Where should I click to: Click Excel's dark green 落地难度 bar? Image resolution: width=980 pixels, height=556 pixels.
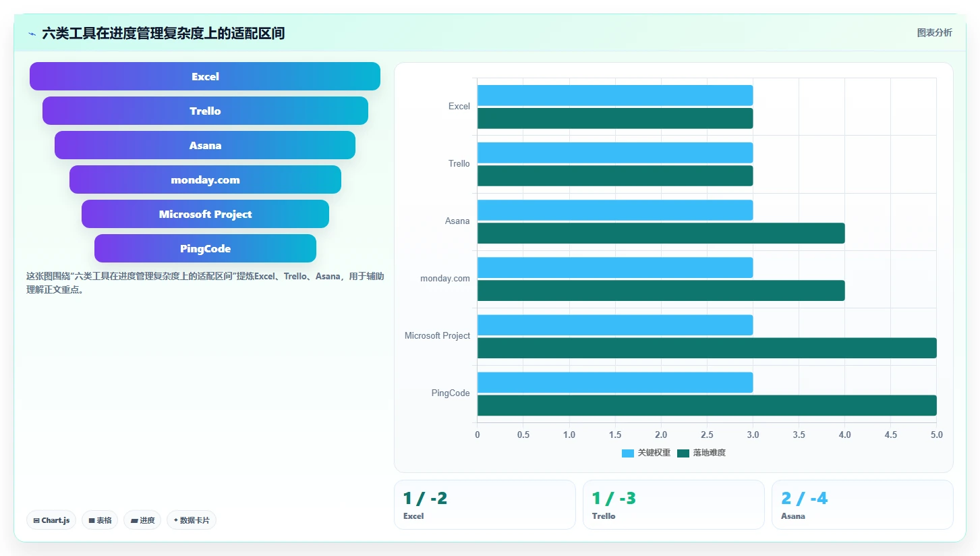[x=615, y=118]
